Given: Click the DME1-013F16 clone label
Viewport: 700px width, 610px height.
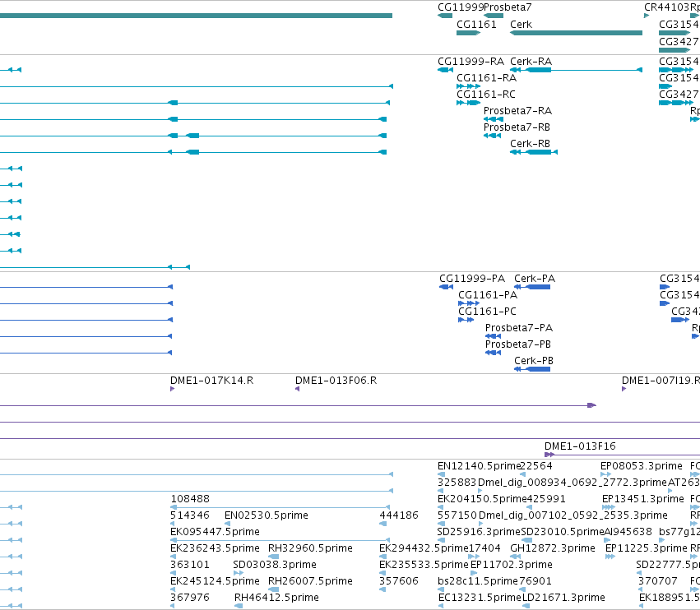Looking at the screenshot, I should (x=580, y=446).
